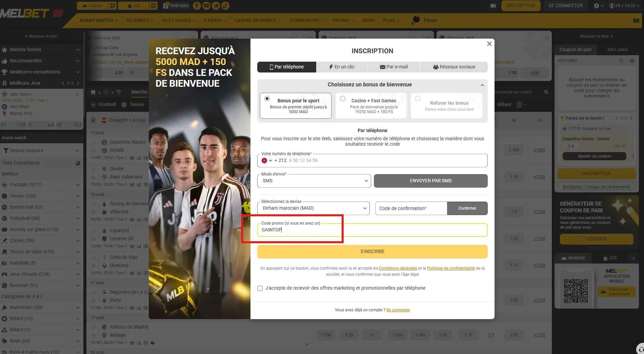Open the CASINO menu in navigation
Screen dimensions: 644x354
tap(215, 20)
